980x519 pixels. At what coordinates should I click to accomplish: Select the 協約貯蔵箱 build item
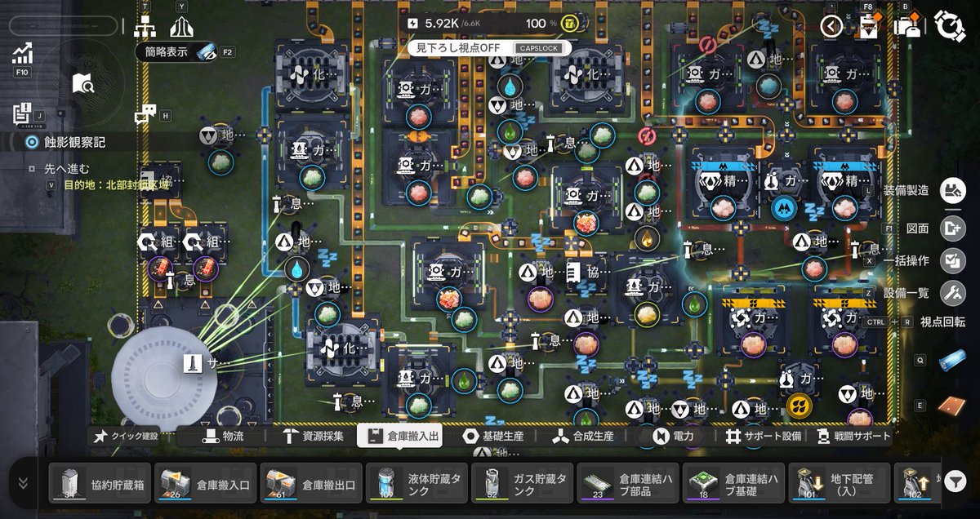[x=100, y=482]
